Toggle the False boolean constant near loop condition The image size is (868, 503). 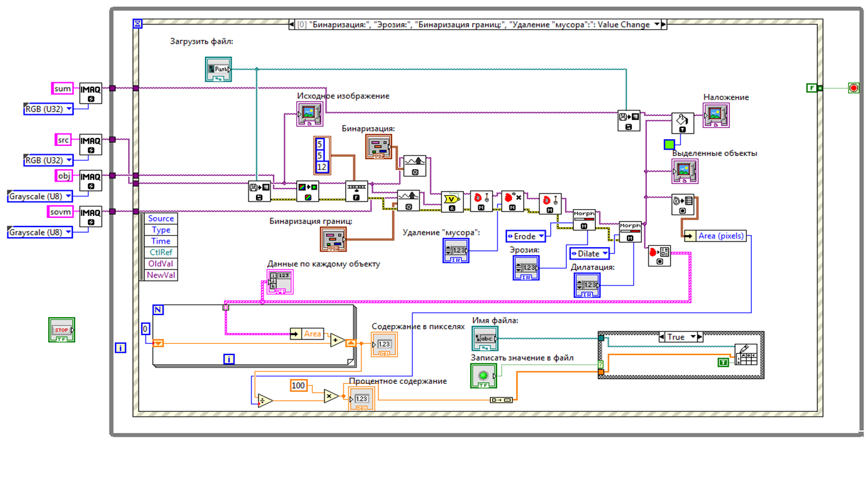[812, 88]
